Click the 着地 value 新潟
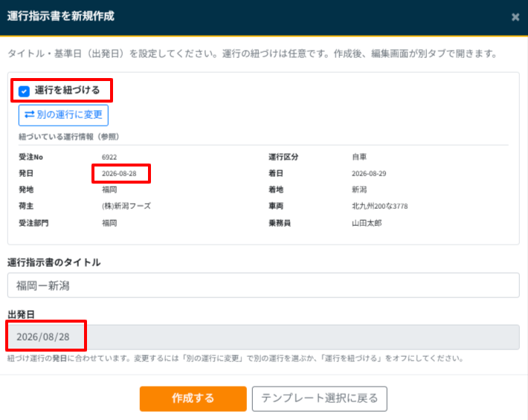 (359, 190)
